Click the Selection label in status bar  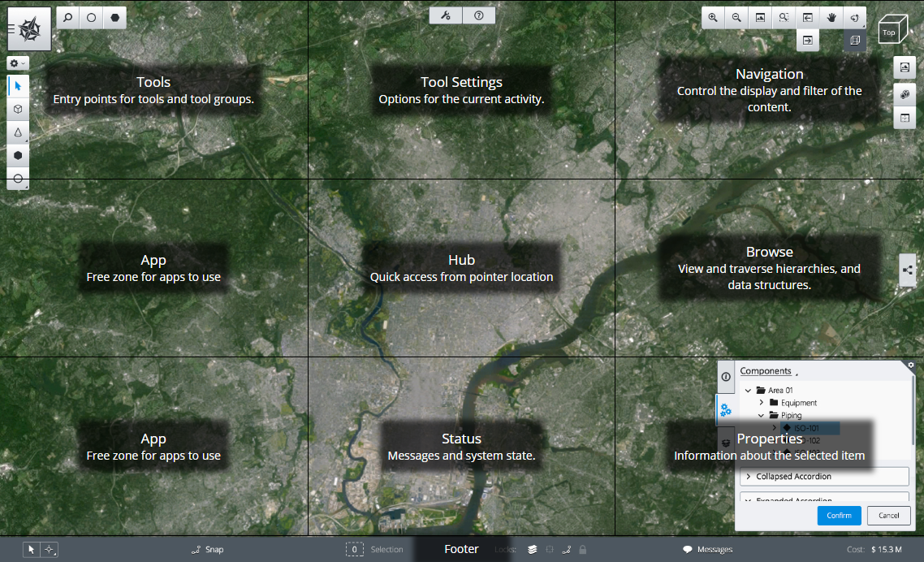[386, 550]
